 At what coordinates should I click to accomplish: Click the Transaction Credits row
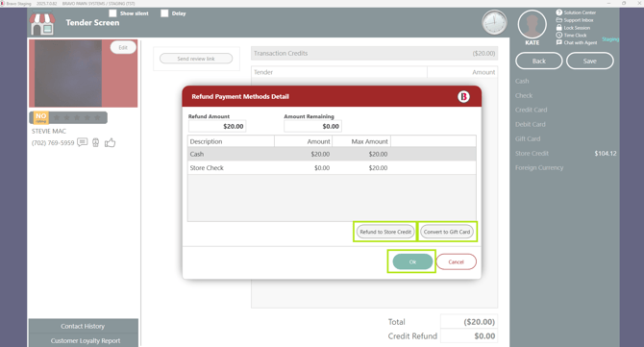point(374,54)
